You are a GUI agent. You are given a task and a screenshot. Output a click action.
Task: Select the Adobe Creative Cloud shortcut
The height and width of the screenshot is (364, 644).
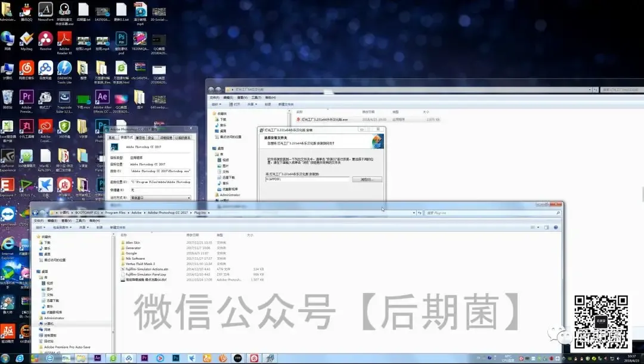pos(45,130)
